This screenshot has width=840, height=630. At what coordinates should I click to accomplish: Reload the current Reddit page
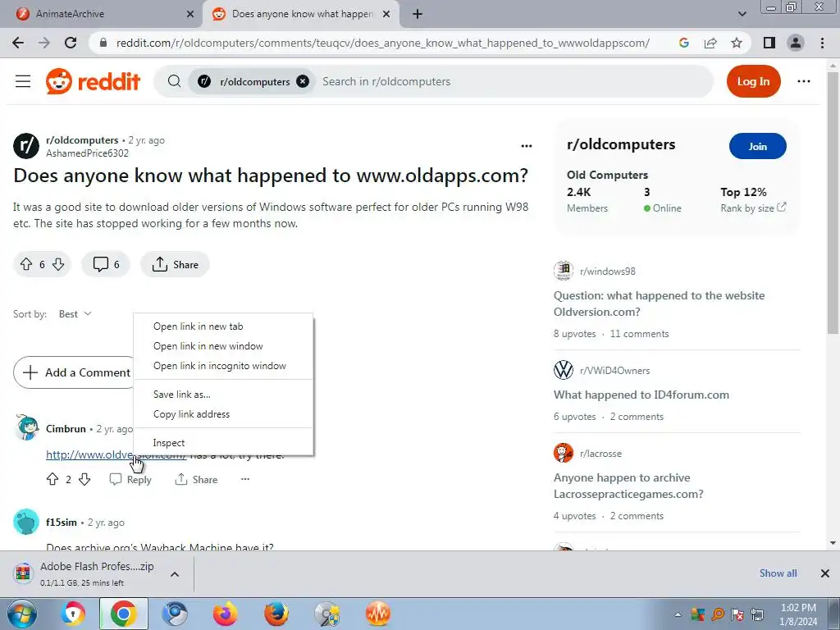pos(71,43)
